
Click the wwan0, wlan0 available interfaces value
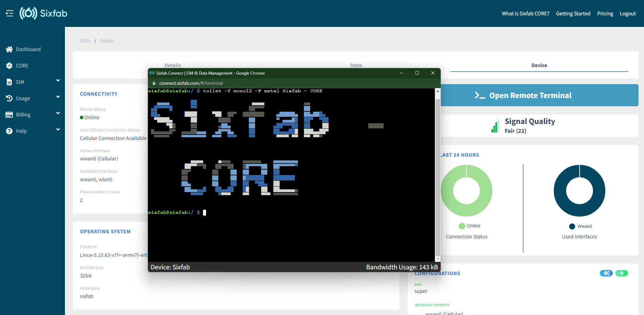96,179
